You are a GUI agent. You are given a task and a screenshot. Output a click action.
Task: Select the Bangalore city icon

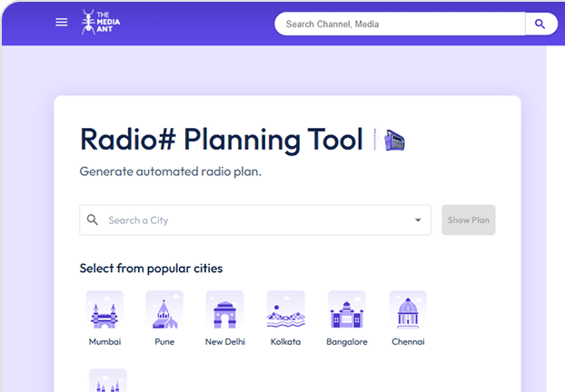coord(347,310)
